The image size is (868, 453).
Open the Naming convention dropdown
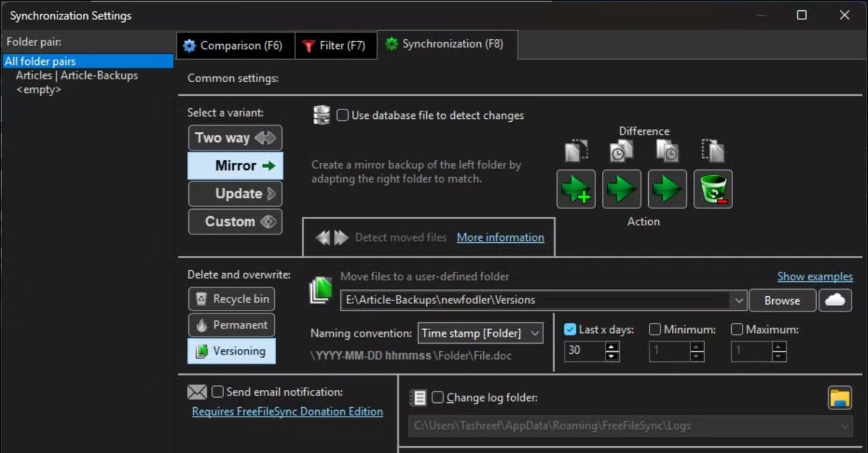(x=480, y=333)
